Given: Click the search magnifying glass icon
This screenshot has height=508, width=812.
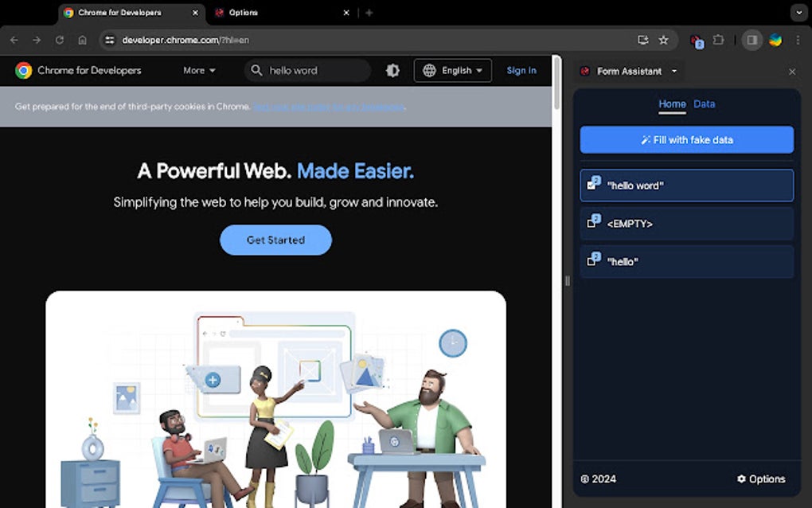Looking at the screenshot, I should coord(255,71).
